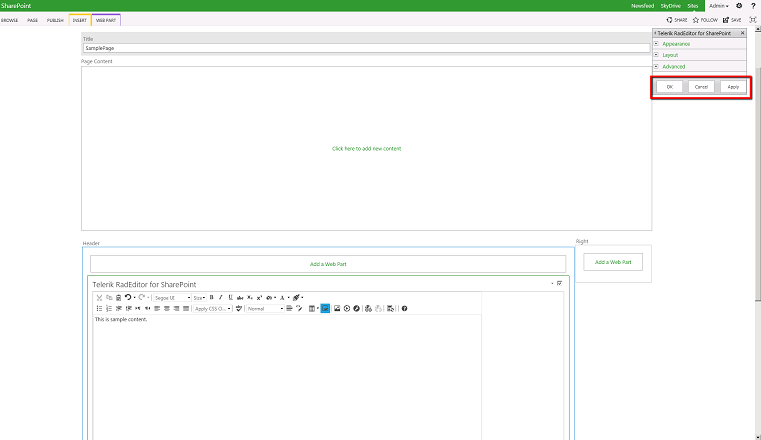Click FOLLOW page action
The width and height of the screenshot is (761, 440).
tap(705, 20)
